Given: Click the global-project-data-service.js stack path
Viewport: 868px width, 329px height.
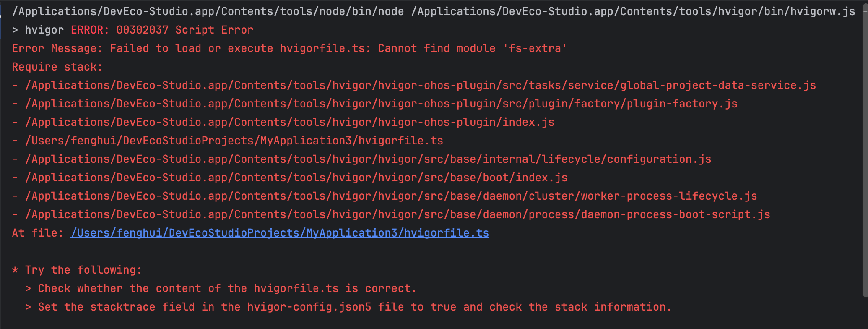Looking at the screenshot, I should [x=420, y=86].
